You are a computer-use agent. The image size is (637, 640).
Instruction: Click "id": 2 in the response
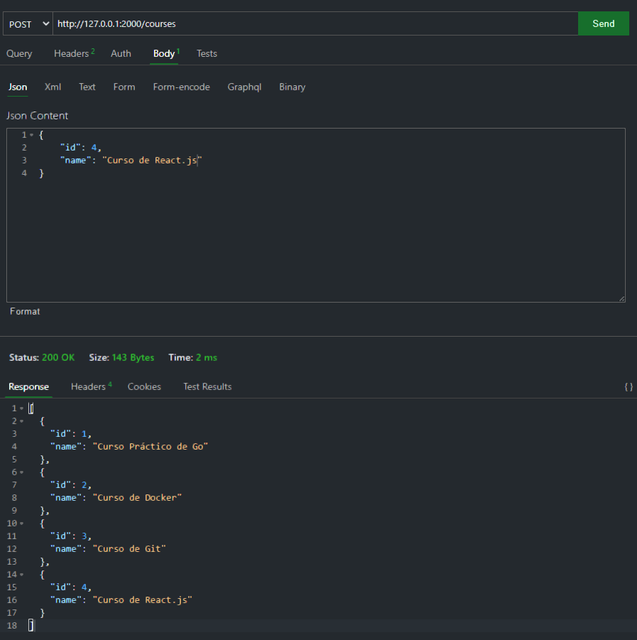pyautogui.click(x=71, y=485)
